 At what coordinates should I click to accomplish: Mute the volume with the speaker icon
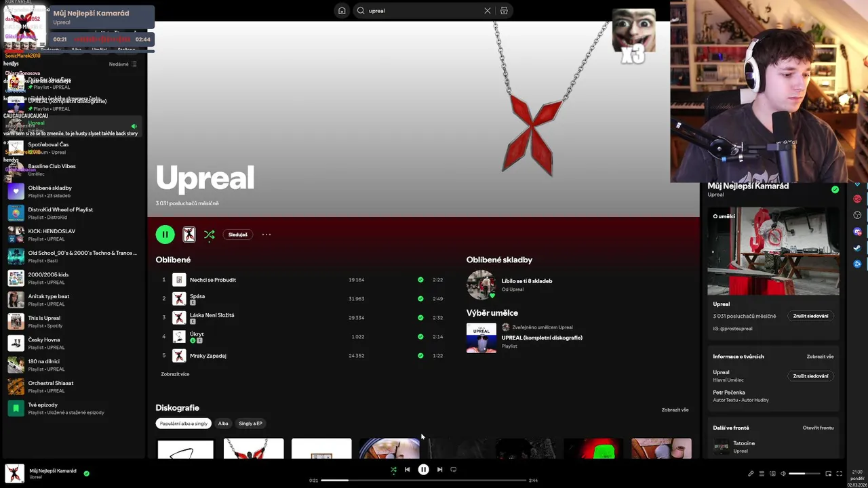783,474
